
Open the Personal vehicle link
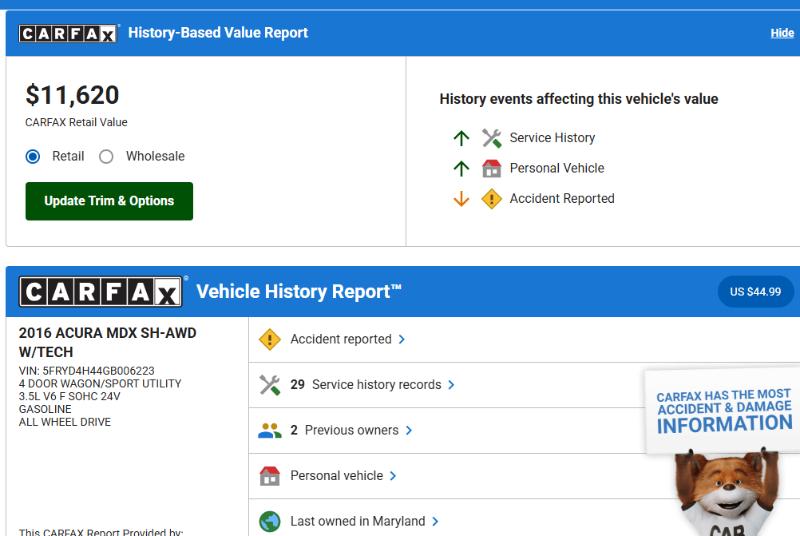click(x=336, y=476)
